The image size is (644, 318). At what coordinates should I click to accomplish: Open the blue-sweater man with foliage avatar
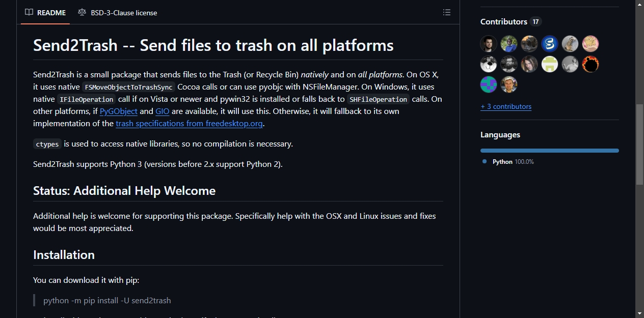point(509,44)
